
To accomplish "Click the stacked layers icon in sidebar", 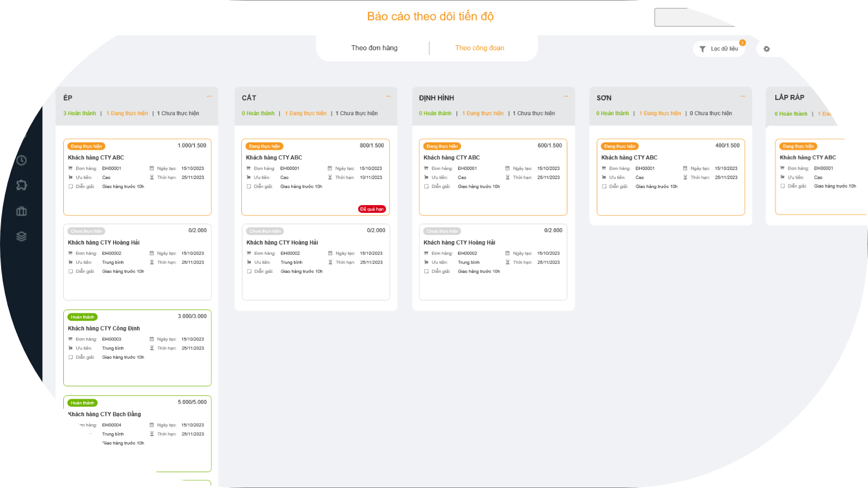I will click(x=21, y=237).
